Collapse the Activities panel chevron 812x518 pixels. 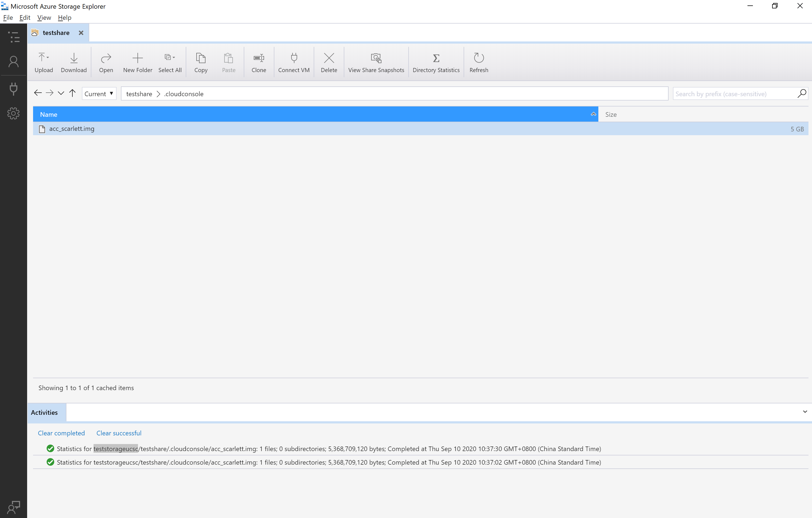[805, 412]
